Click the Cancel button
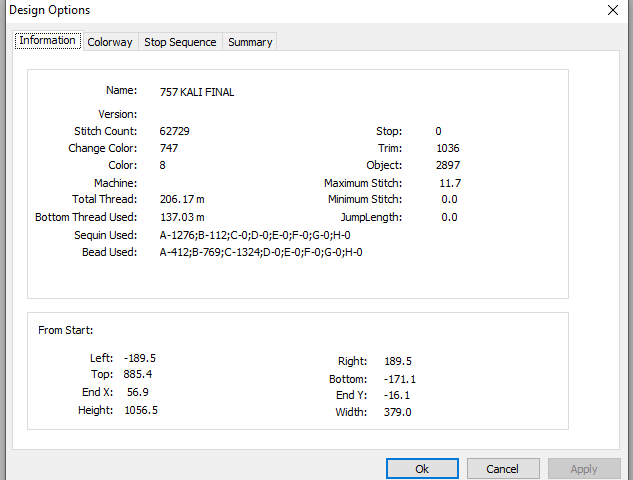The width and height of the screenshot is (633, 480). tap(503, 469)
